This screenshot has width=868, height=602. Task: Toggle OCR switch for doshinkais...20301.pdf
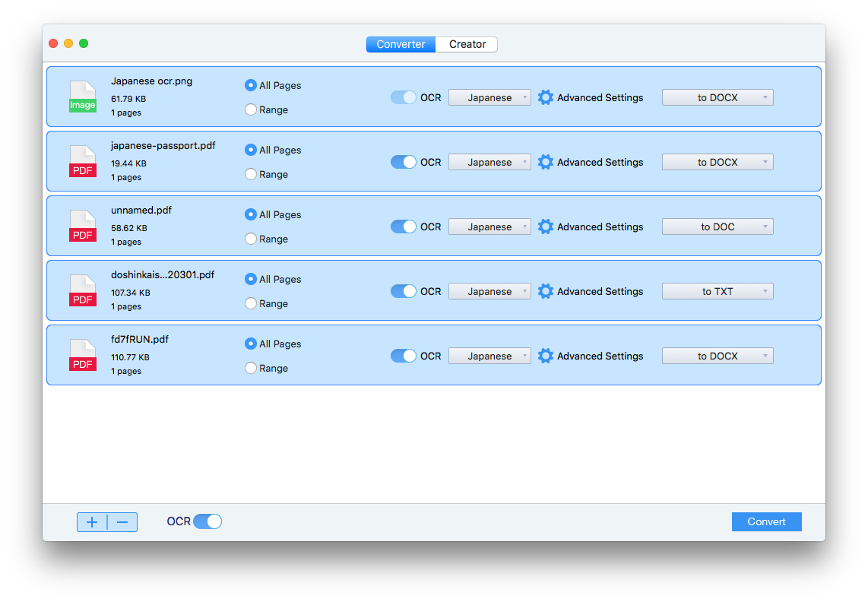[403, 291]
